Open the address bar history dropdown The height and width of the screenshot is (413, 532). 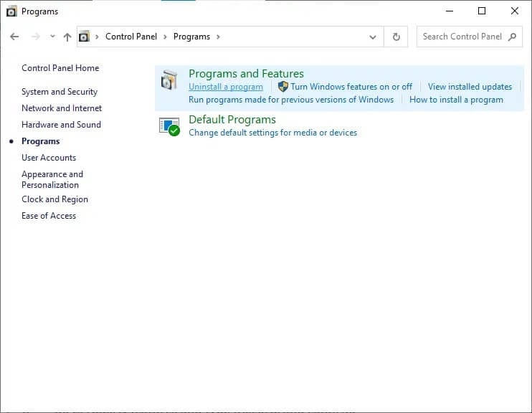373,37
